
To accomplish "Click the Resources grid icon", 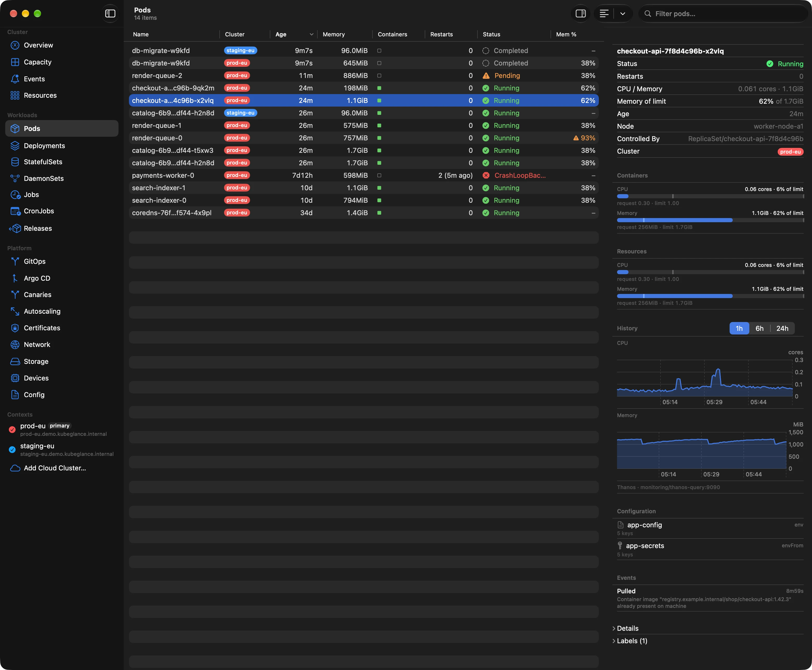I will coord(15,95).
